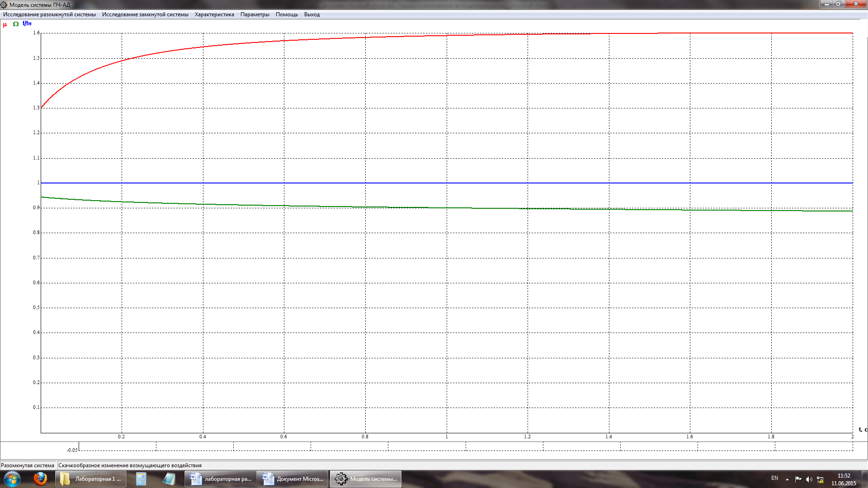Launch Firefox from the taskbar
Screen dimensions: 868x488
pyautogui.click(x=40, y=479)
